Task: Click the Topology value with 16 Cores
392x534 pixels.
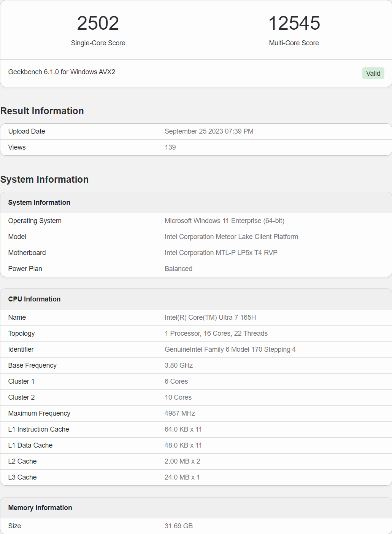Action: click(x=216, y=333)
